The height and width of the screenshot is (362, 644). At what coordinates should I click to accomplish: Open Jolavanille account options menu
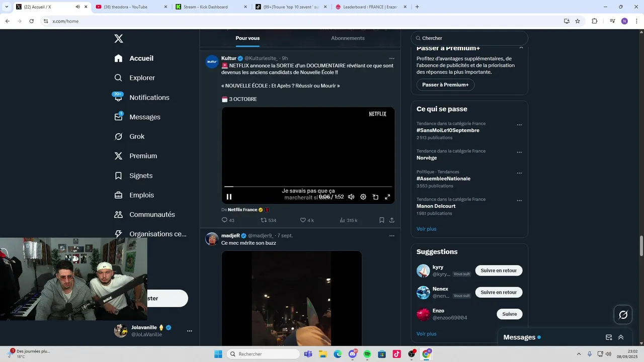pos(190,331)
